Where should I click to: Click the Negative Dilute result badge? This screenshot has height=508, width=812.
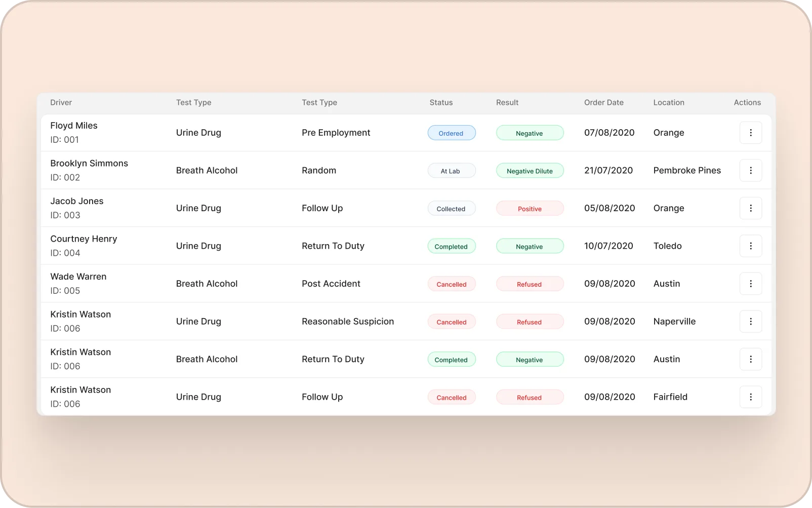point(530,171)
